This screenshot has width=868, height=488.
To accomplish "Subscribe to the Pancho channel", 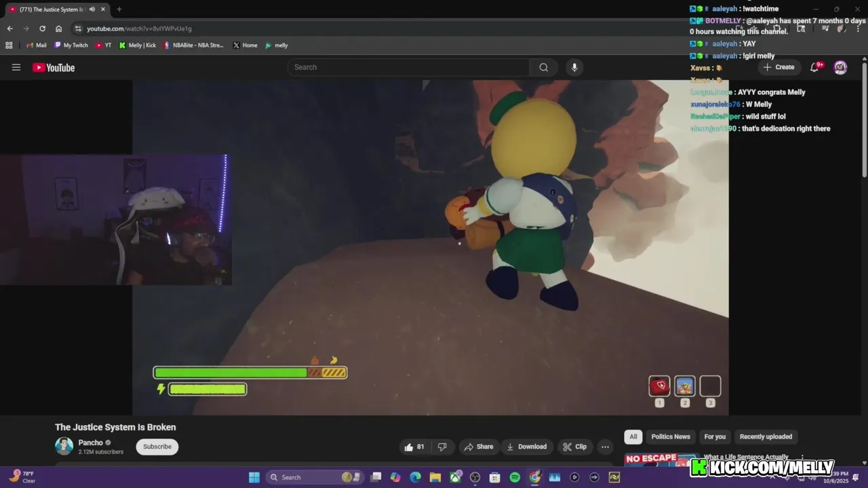I will pos(157,447).
